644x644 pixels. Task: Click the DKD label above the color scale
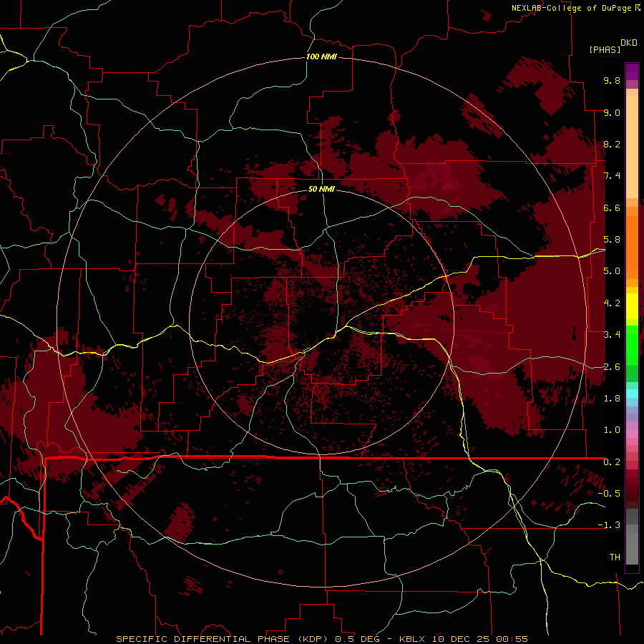click(629, 43)
